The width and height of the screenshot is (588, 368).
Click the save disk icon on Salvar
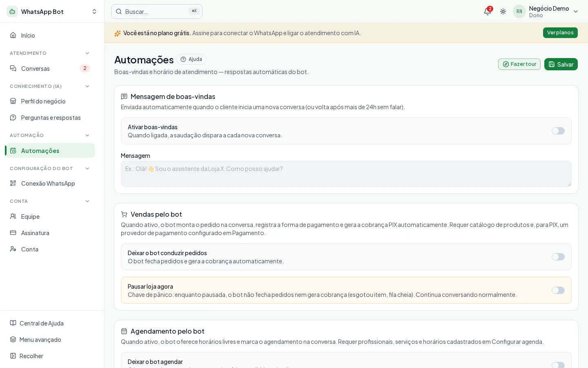552,64
